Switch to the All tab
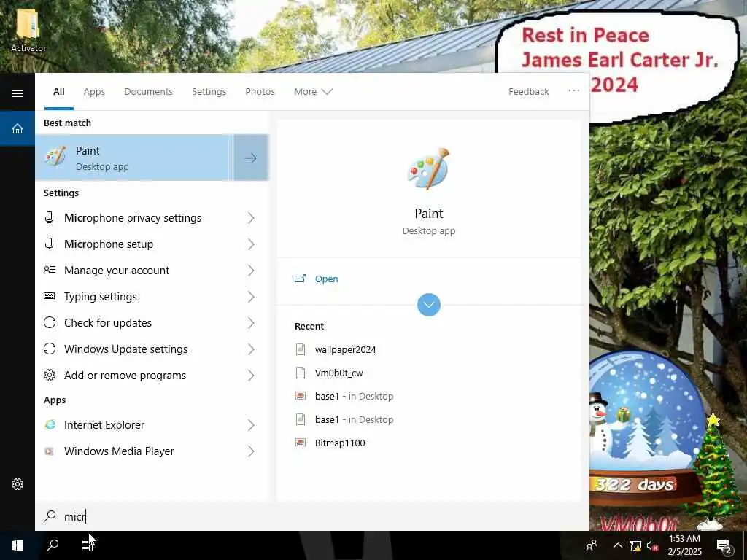Image resolution: width=747 pixels, height=560 pixels. click(58, 91)
